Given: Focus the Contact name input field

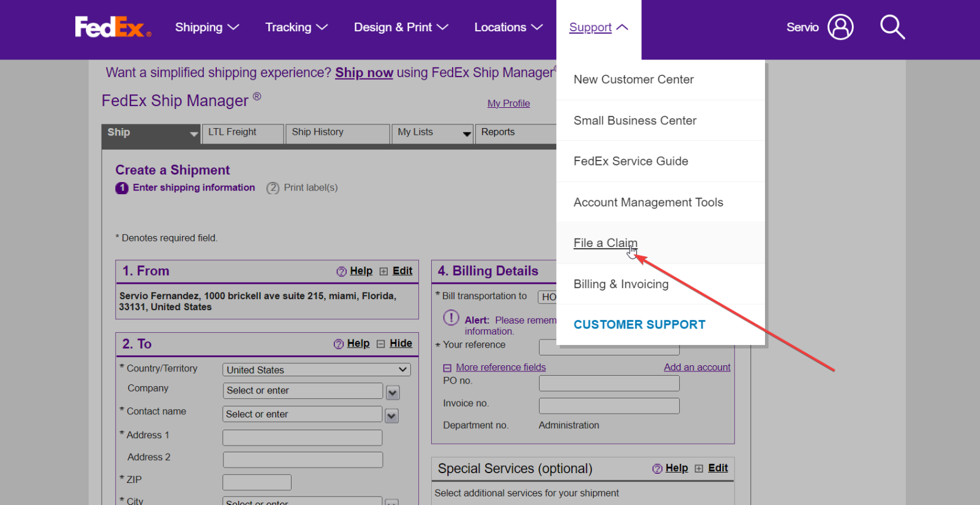Looking at the screenshot, I should 303,414.
